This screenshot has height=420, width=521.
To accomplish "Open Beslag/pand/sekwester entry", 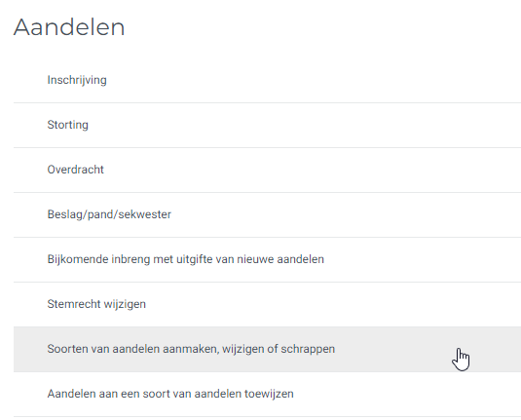I will click(267, 214).
